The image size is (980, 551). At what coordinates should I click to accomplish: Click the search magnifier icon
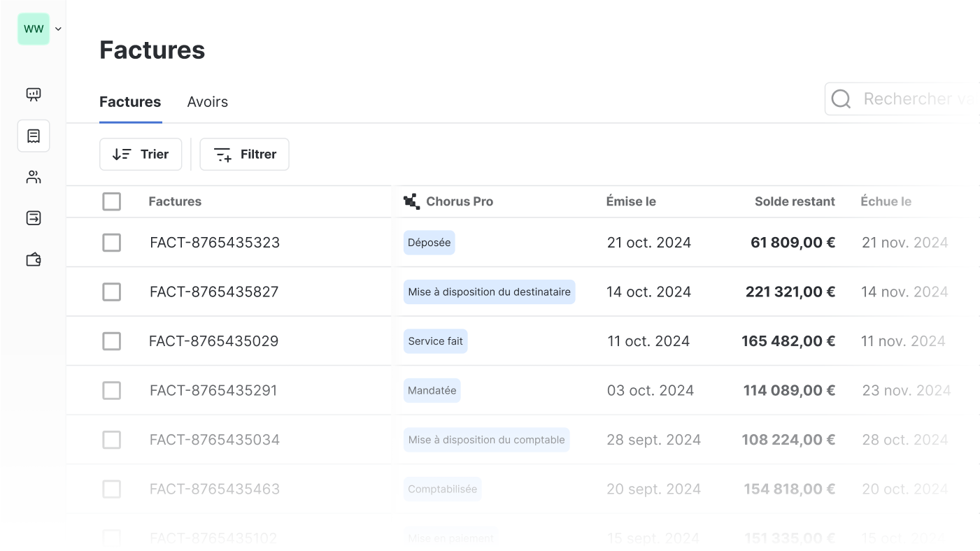coord(841,99)
